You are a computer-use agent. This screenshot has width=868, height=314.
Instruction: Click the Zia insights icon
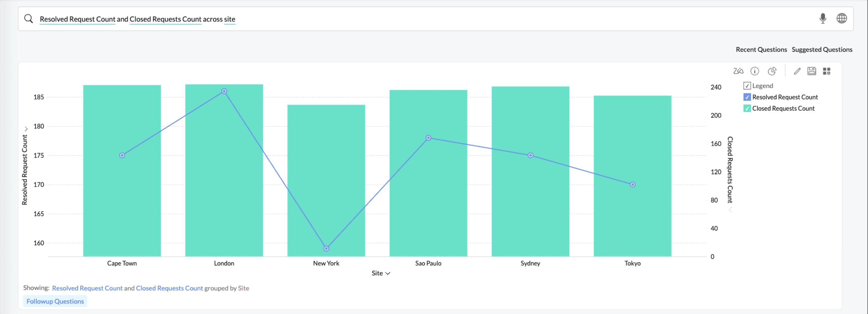coord(738,71)
